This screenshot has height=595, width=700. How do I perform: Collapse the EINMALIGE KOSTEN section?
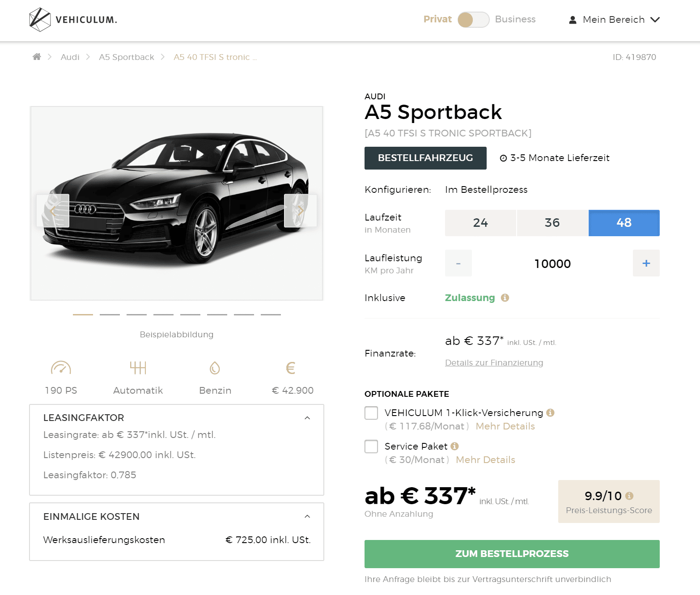pos(307,516)
